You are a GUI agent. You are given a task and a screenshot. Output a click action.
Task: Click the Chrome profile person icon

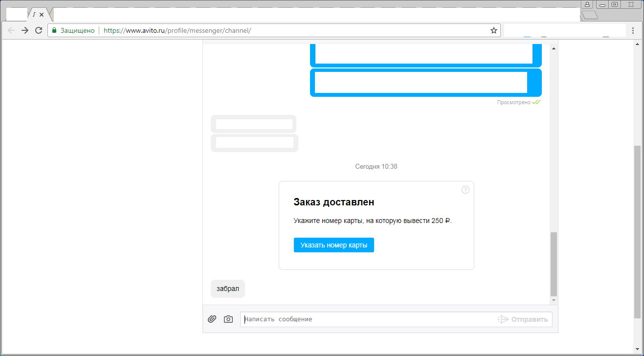click(x=587, y=4)
